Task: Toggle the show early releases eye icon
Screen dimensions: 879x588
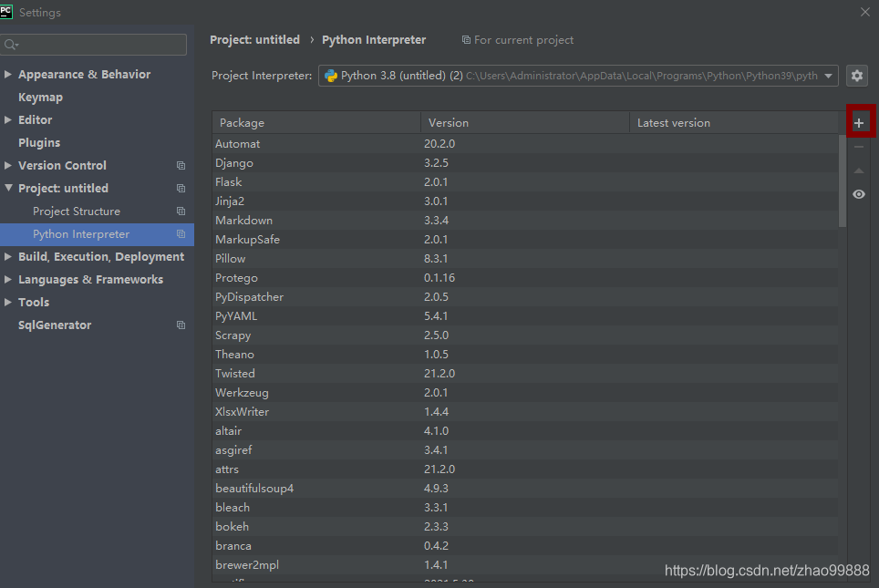Action: click(859, 194)
